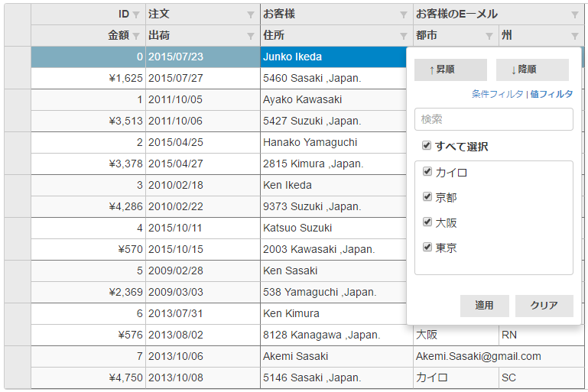Viewport: 588px width, 392px height.
Task: Open filter for お客様のEーメル column
Action: pyautogui.click(x=575, y=15)
